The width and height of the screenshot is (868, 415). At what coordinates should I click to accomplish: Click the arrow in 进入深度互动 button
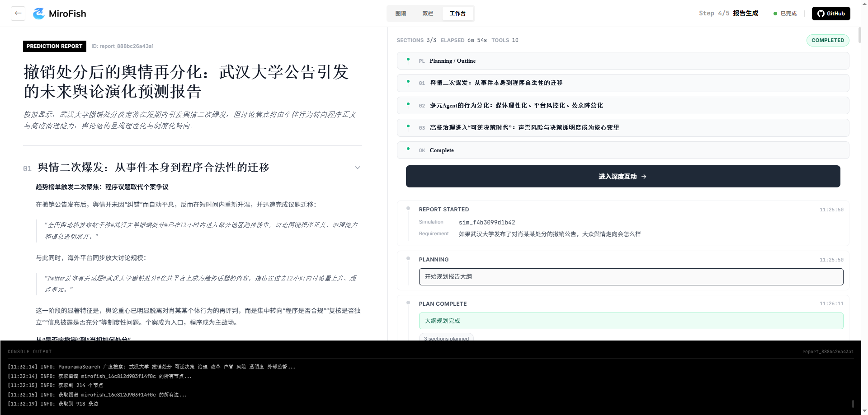pyautogui.click(x=644, y=177)
